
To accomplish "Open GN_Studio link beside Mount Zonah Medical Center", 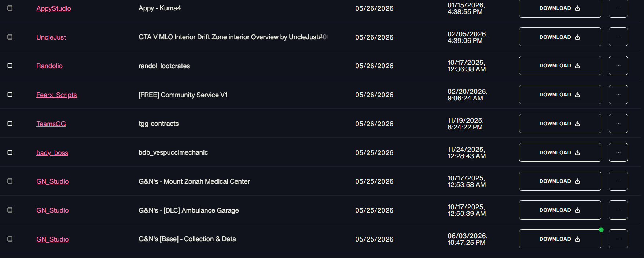I will pos(52,181).
